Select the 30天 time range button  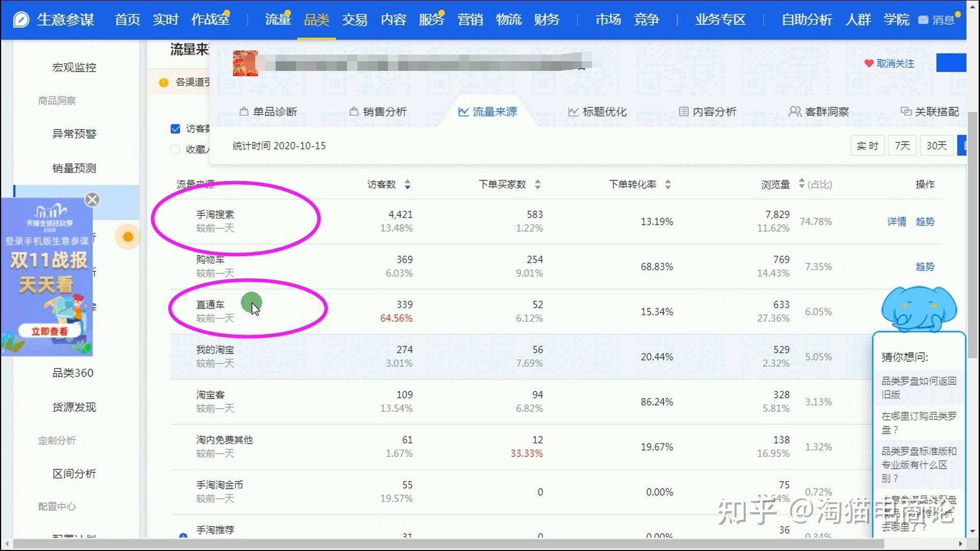[x=937, y=146]
